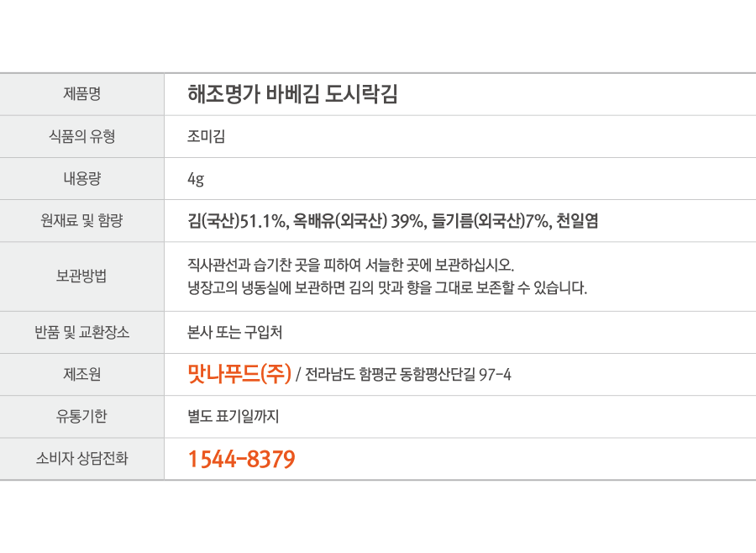Image resolution: width=756 pixels, height=553 pixels.
Task: Click the 제조원 row label
Action: pyautogui.click(x=82, y=374)
